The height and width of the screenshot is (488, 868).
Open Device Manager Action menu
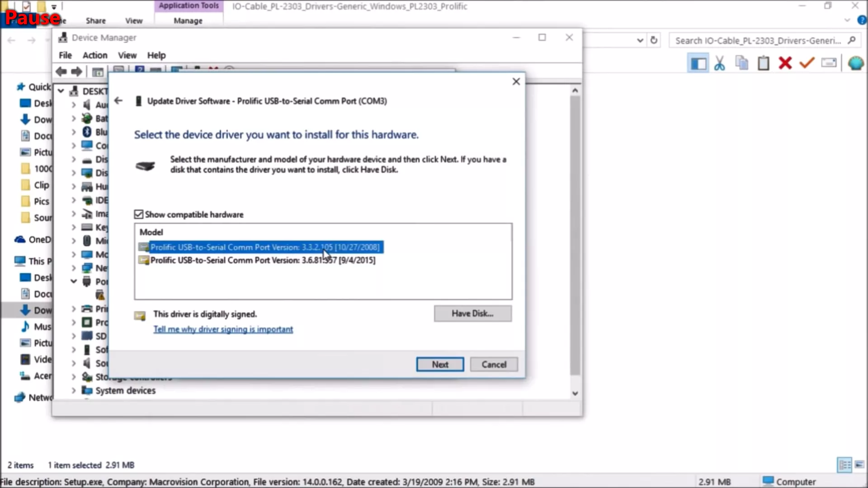95,55
